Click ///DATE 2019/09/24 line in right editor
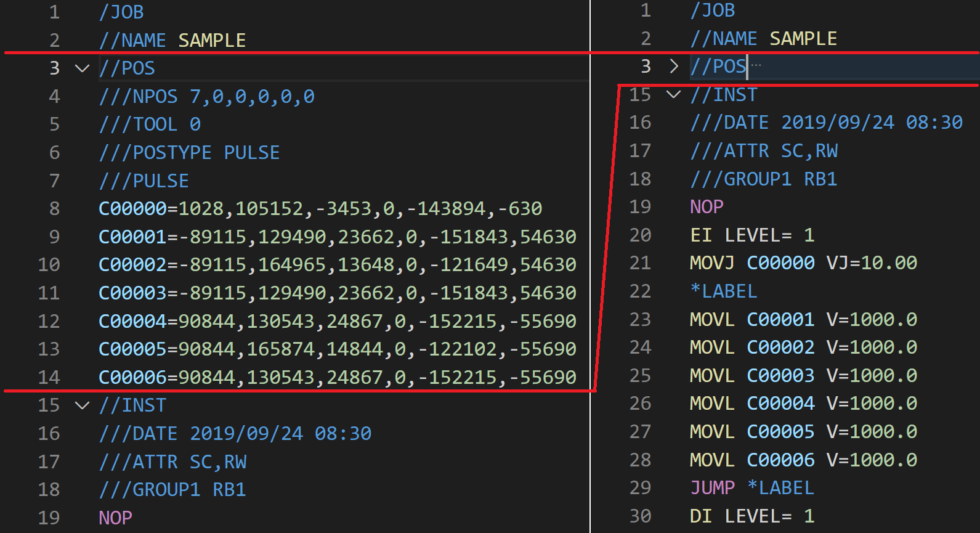The width and height of the screenshot is (980, 533). 827,123
